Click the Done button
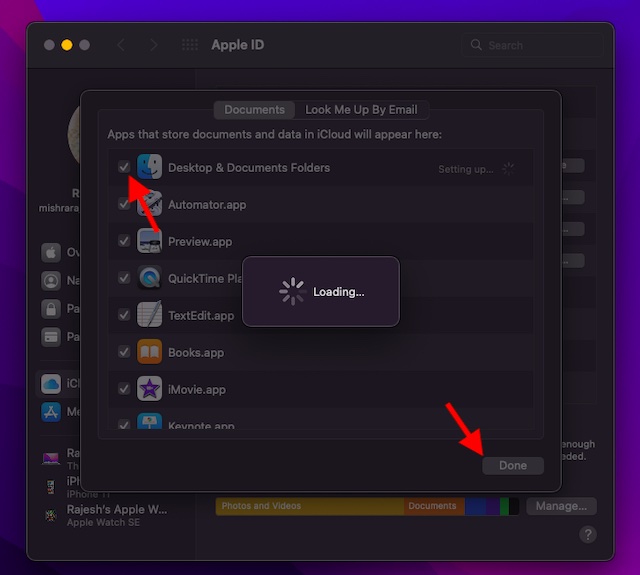This screenshot has width=640, height=575. (x=513, y=466)
